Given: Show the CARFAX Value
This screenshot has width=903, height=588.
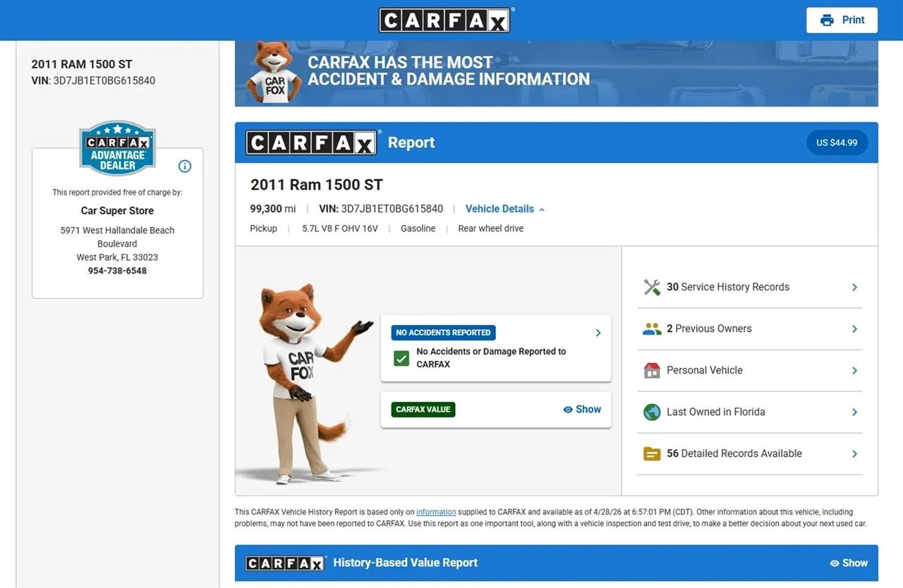Looking at the screenshot, I should coord(582,410).
